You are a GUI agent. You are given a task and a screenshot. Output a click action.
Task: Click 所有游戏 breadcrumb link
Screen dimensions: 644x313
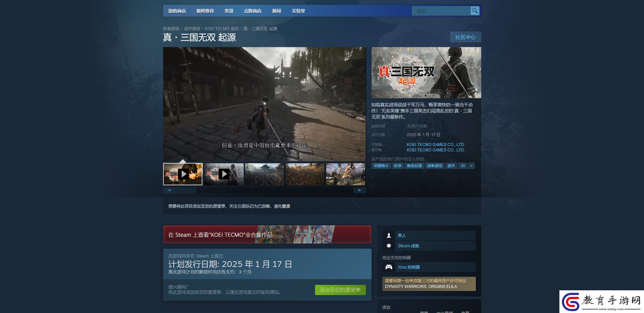(x=171, y=29)
